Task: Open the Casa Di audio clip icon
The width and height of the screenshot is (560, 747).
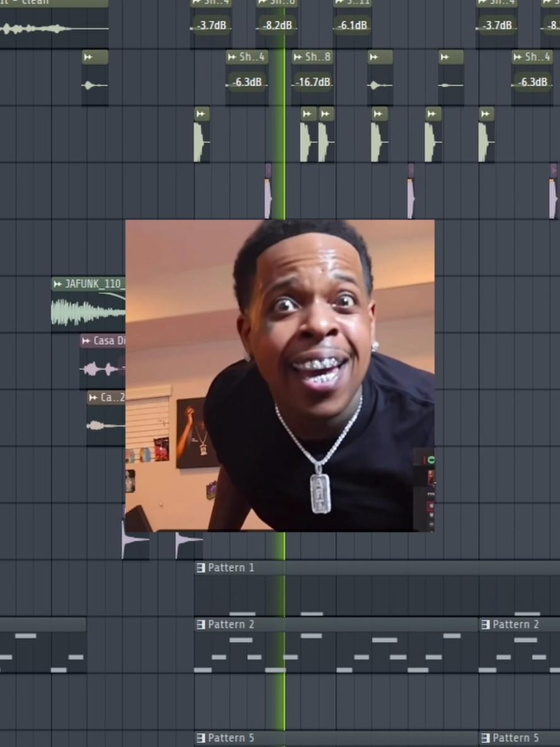Action: pyautogui.click(x=86, y=341)
